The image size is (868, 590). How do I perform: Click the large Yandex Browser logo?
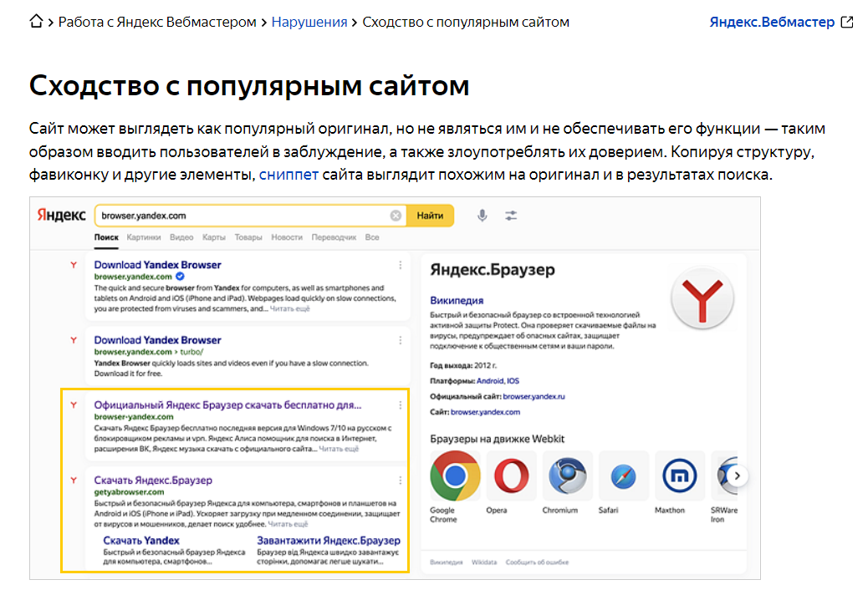tap(702, 298)
